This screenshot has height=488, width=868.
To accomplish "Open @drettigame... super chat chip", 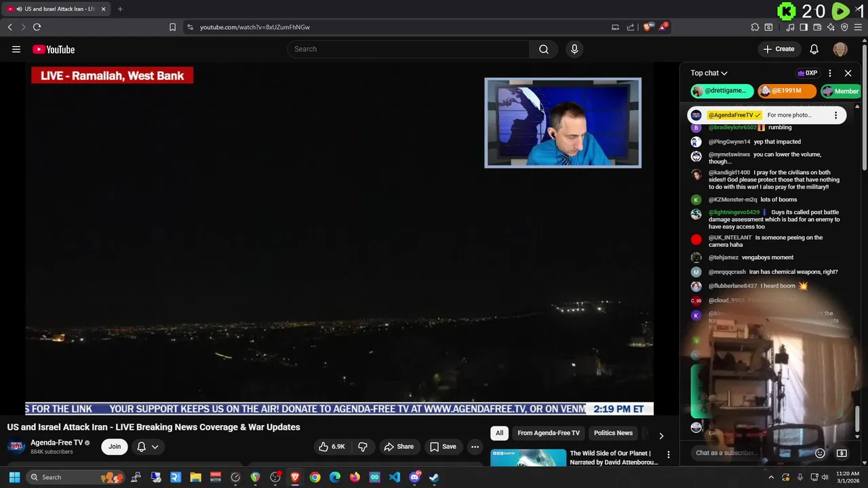I will tap(722, 91).
